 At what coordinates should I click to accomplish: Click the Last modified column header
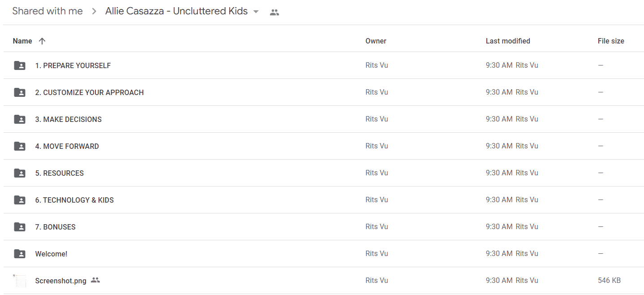tap(508, 41)
